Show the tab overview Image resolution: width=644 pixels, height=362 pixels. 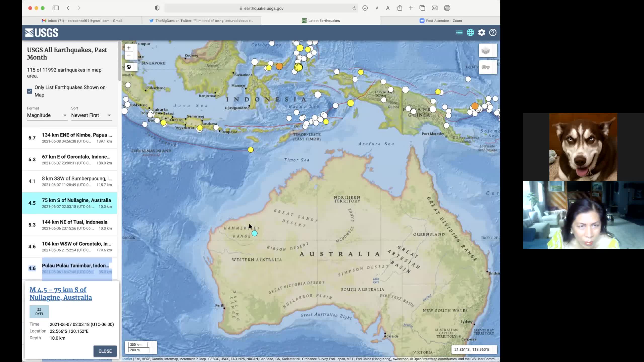[422, 8]
